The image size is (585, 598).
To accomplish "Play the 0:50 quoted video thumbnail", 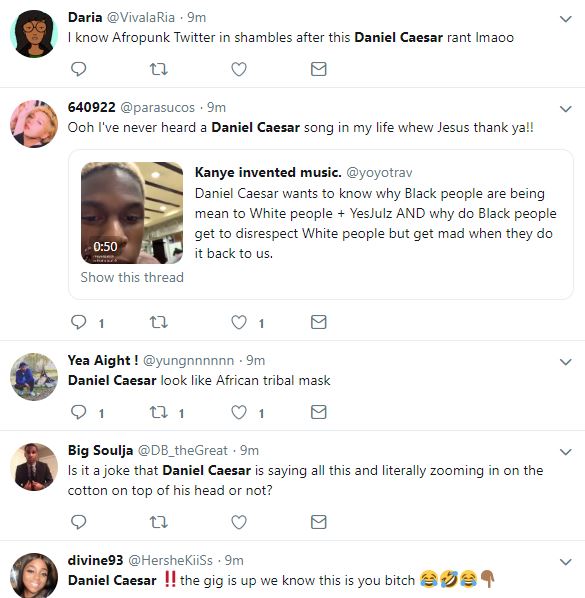I will point(132,213).
